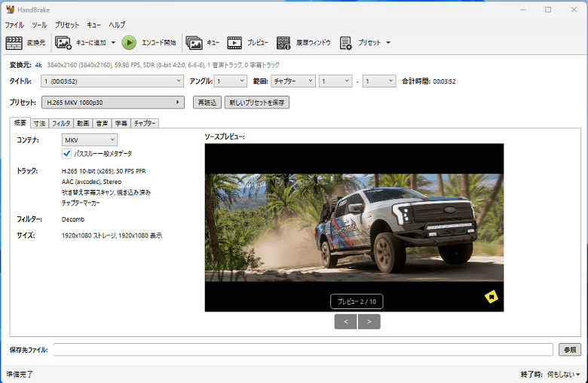The height and width of the screenshot is (383, 588).
Task: Switch to the フィルタ tab
Action: coord(61,124)
